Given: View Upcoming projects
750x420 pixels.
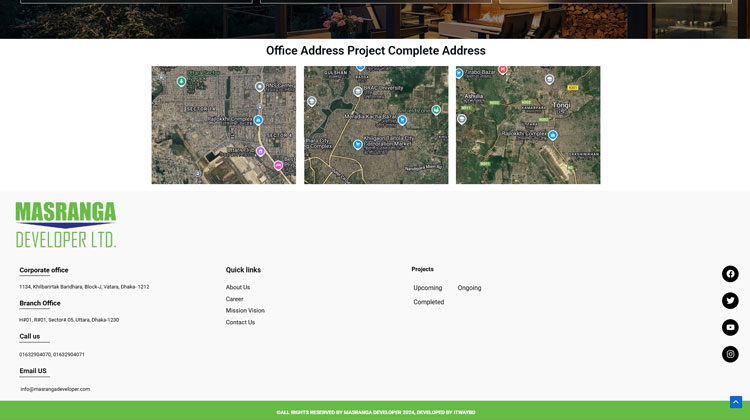Looking at the screenshot, I should tap(428, 288).
